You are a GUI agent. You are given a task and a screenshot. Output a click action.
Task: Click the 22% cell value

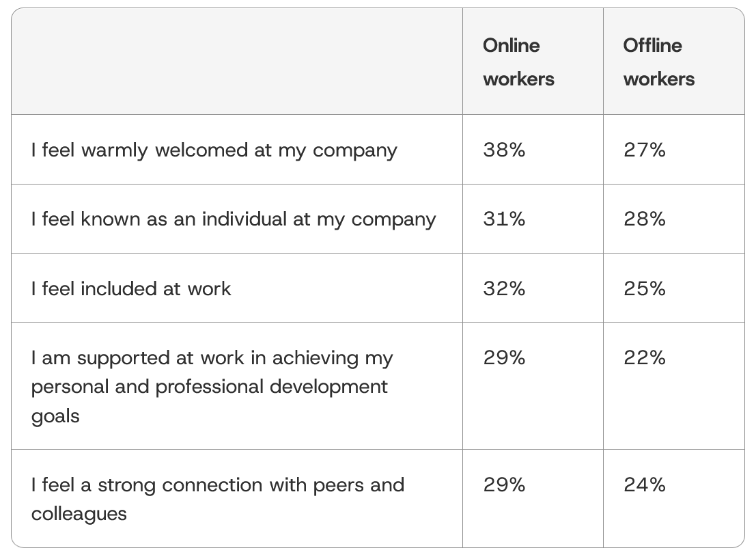pyautogui.click(x=644, y=357)
